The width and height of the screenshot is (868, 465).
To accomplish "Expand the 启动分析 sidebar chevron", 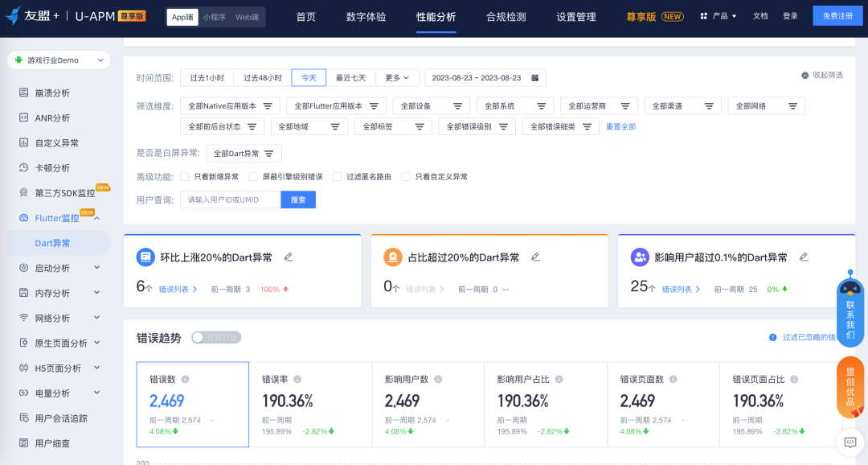I will pyautogui.click(x=97, y=268).
